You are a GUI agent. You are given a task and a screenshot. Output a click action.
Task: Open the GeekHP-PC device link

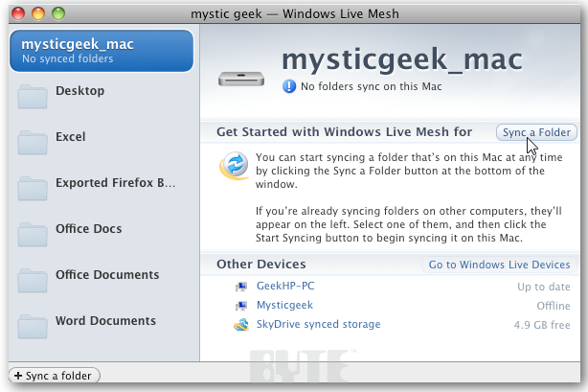[x=283, y=287]
